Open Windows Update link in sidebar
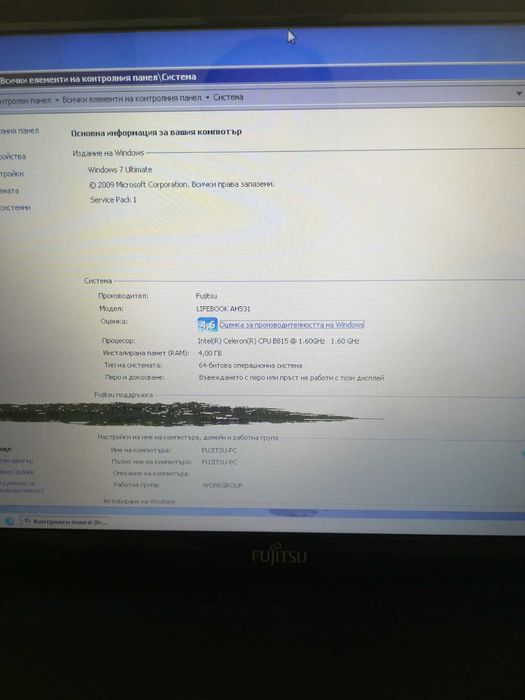Screen dimensions: 525x700 (17, 472)
